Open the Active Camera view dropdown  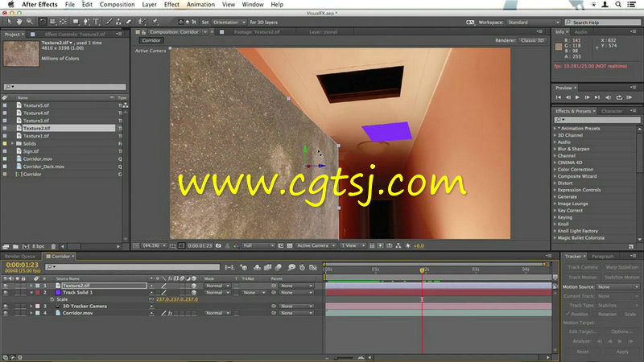coord(316,246)
